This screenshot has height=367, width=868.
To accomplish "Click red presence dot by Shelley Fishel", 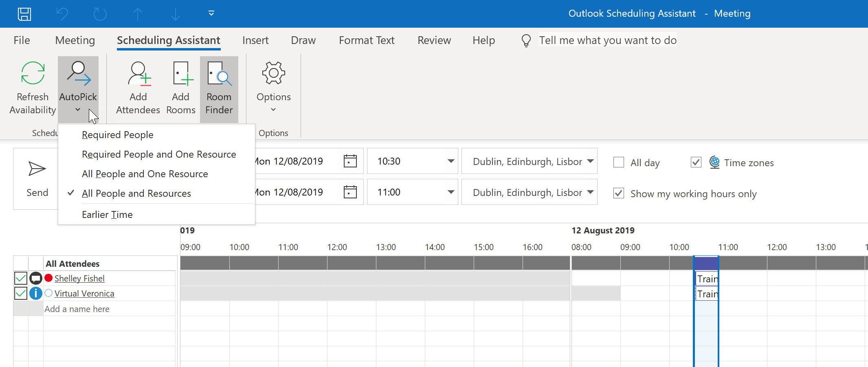I will click(x=48, y=278).
